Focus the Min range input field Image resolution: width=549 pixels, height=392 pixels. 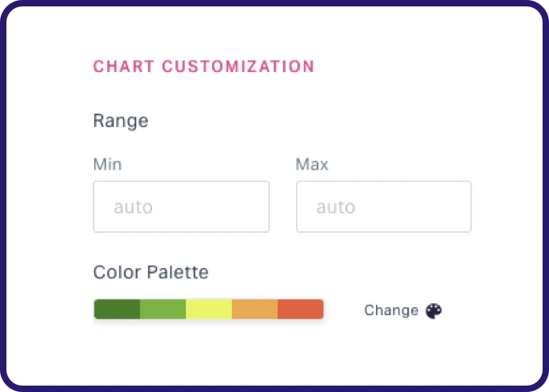click(x=181, y=206)
